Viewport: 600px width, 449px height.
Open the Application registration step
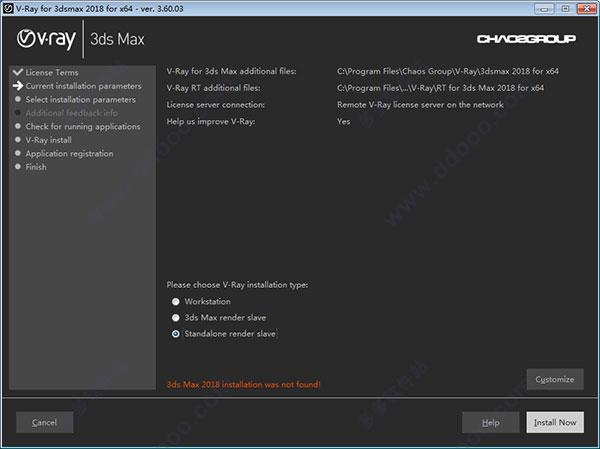pyautogui.click(x=69, y=153)
